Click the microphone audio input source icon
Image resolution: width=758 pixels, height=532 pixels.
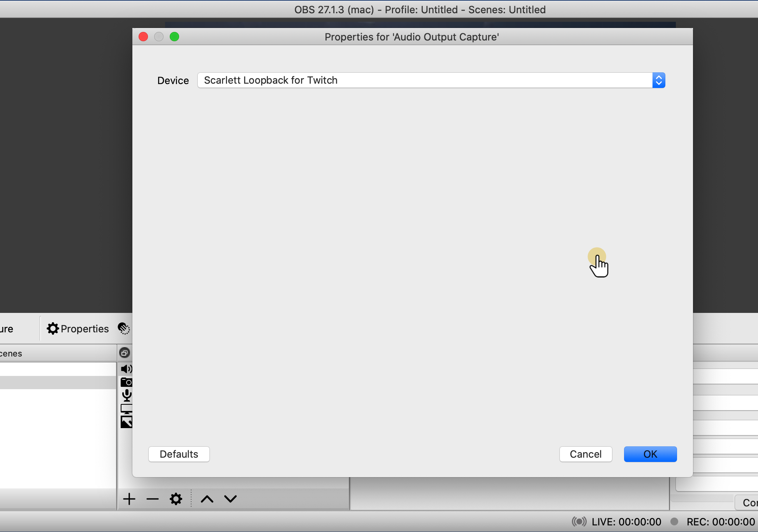[126, 395]
